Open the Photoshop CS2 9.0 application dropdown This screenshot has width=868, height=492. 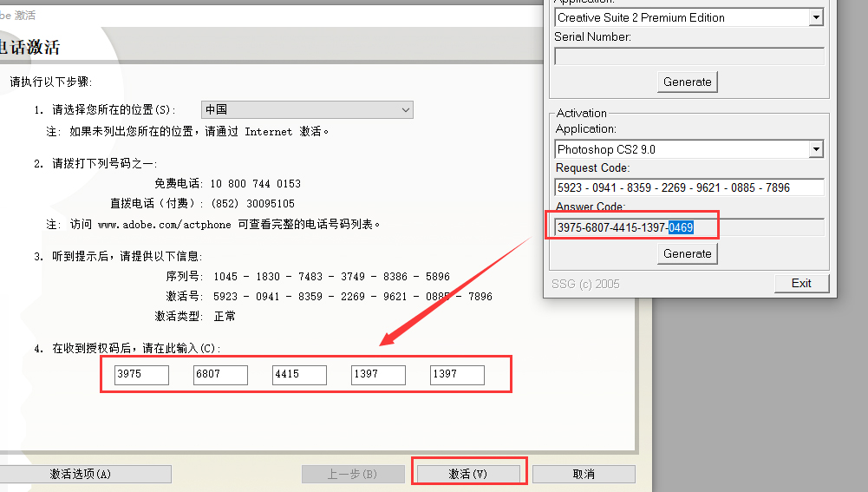click(x=689, y=149)
